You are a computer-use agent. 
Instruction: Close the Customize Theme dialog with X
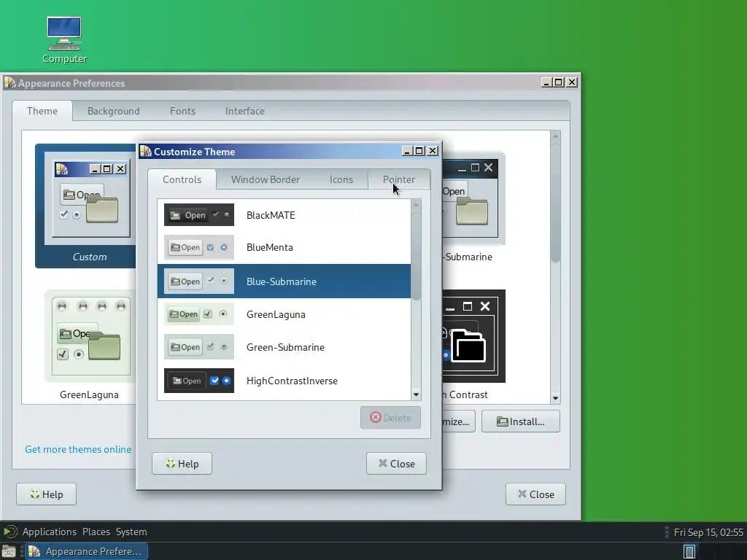432,151
